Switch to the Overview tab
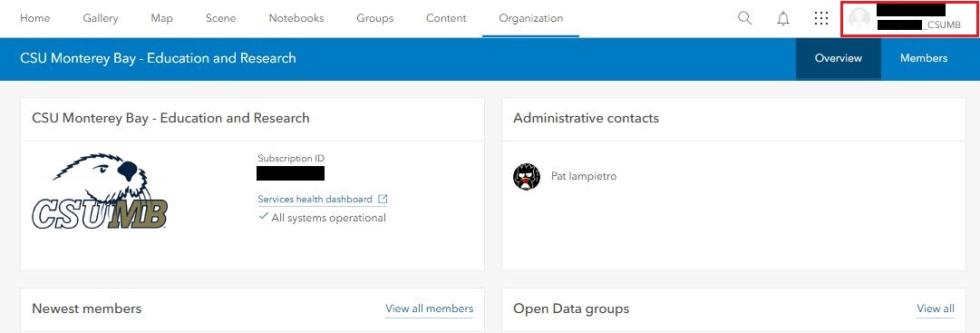This screenshot has width=980, height=333. (x=839, y=58)
